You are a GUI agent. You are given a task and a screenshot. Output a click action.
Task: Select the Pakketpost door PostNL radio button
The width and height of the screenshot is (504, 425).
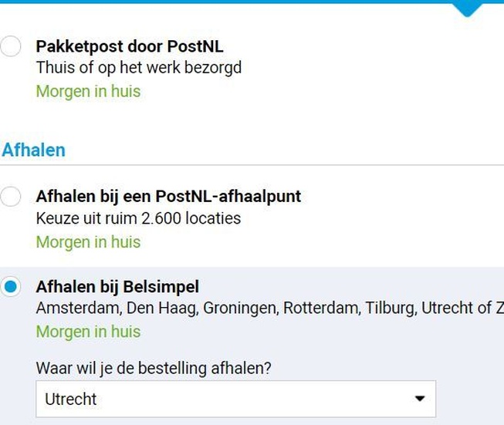(x=11, y=47)
